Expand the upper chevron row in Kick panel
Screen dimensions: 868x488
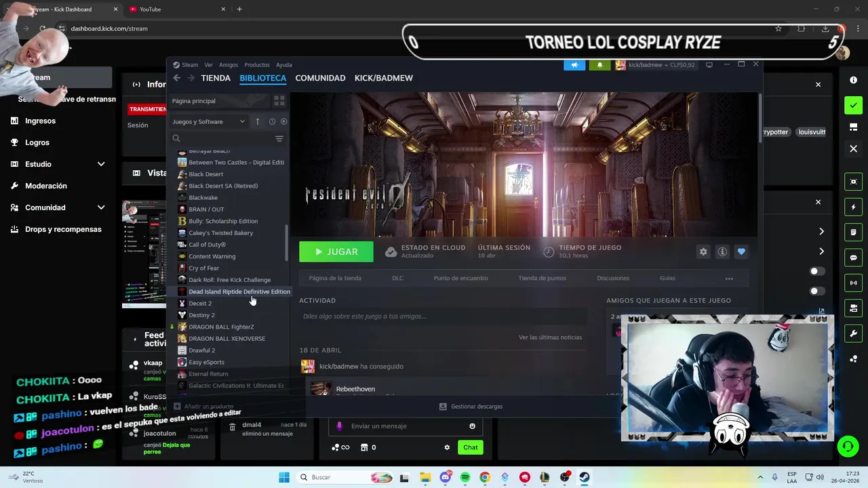821,232
